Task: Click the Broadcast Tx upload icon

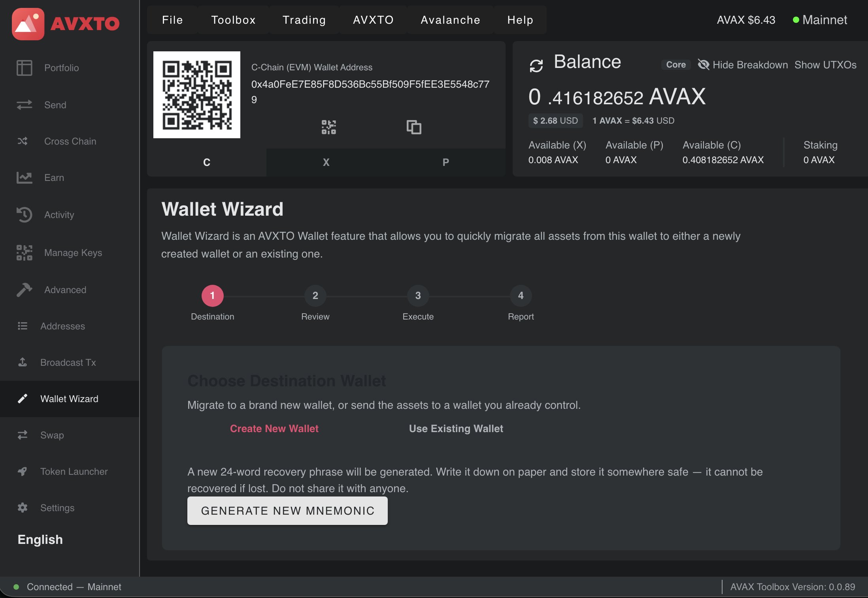Action: (23, 362)
